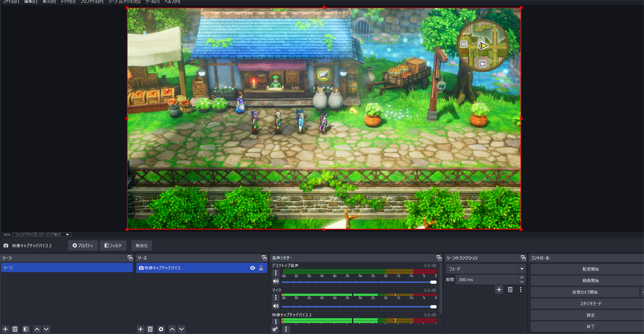The image size is (644, 334).
Task: Mute the デスクトップ音声 speaker icon
Action: tap(276, 281)
